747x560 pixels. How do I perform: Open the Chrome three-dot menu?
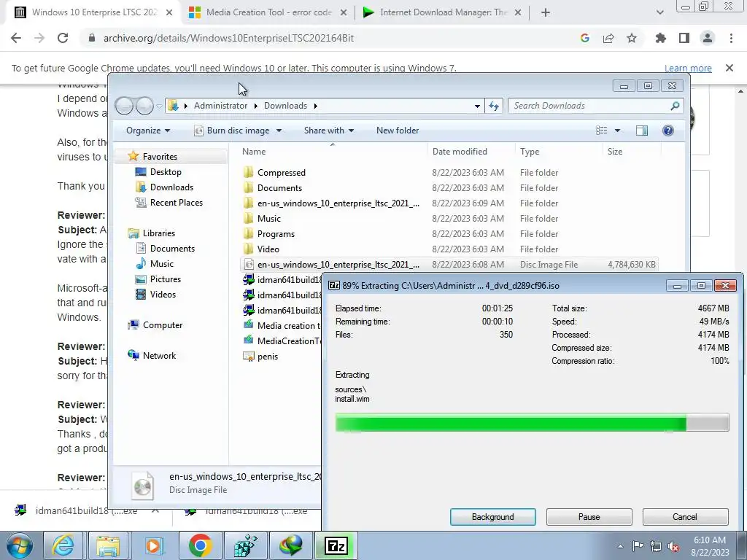tap(731, 38)
